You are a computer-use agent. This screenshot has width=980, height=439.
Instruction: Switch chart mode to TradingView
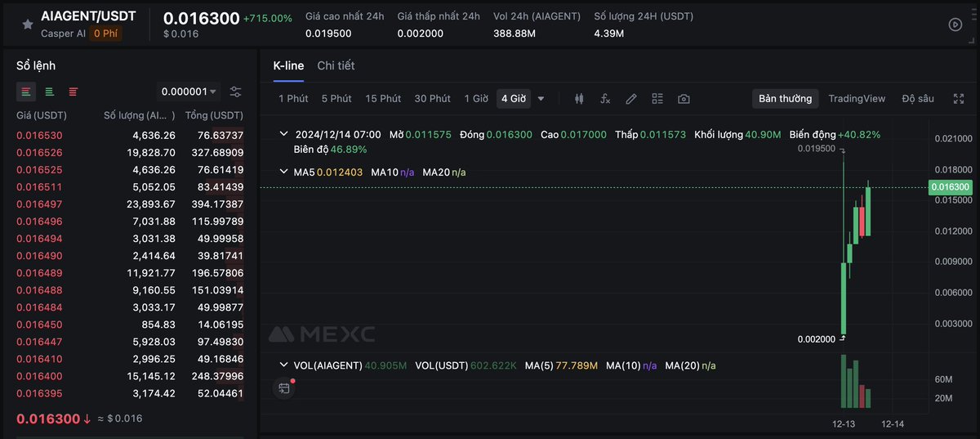click(857, 99)
